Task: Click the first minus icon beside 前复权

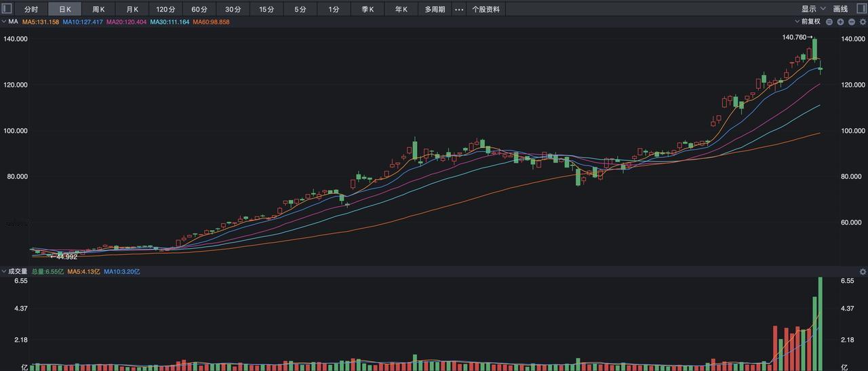Action: click(829, 22)
